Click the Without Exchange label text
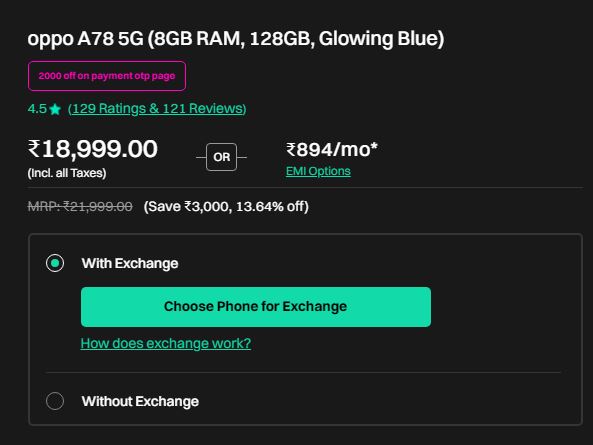 click(x=140, y=402)
